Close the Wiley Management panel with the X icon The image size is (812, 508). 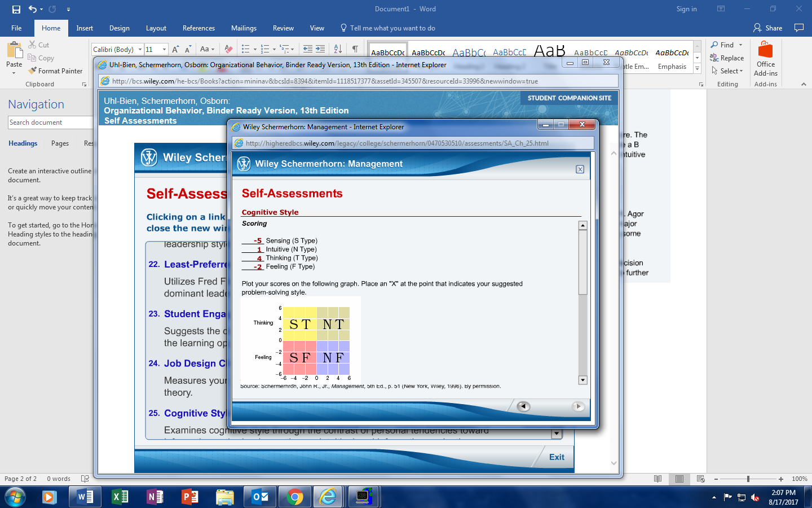(580, 169)
